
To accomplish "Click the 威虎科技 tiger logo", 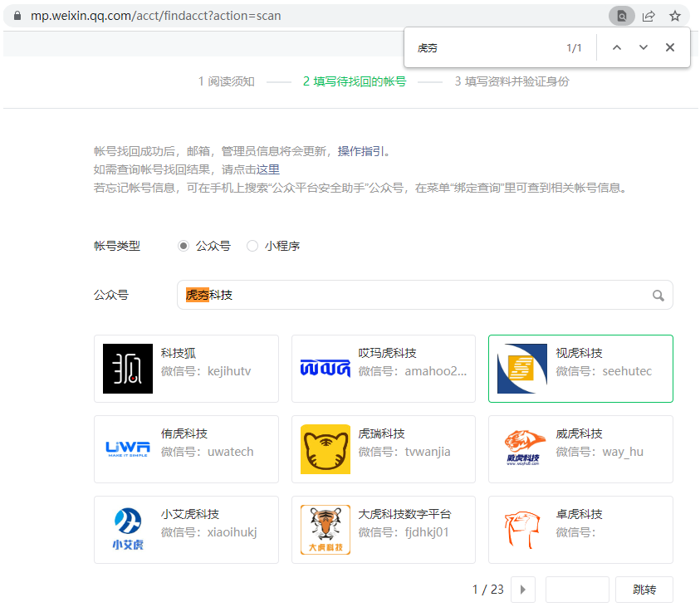I will [x=523, y=448].
